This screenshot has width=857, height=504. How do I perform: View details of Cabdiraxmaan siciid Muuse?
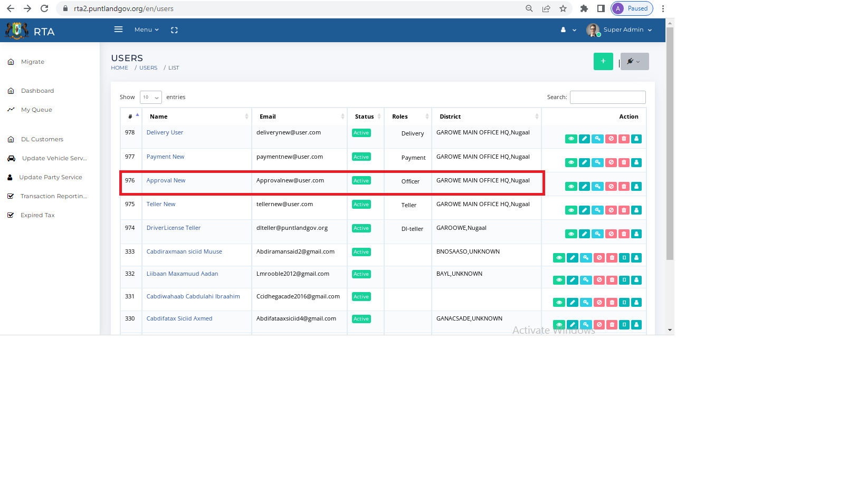tap(559, 258)
